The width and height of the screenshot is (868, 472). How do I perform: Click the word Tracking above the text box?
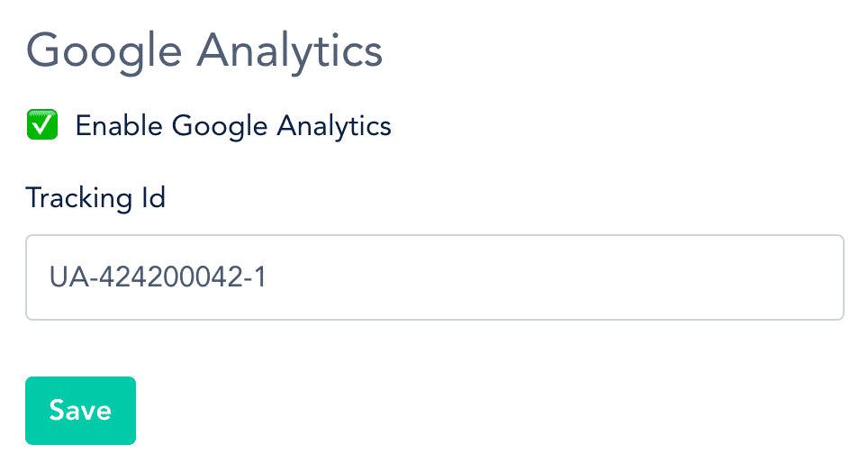pyautogui.click(x=78, y=198)
